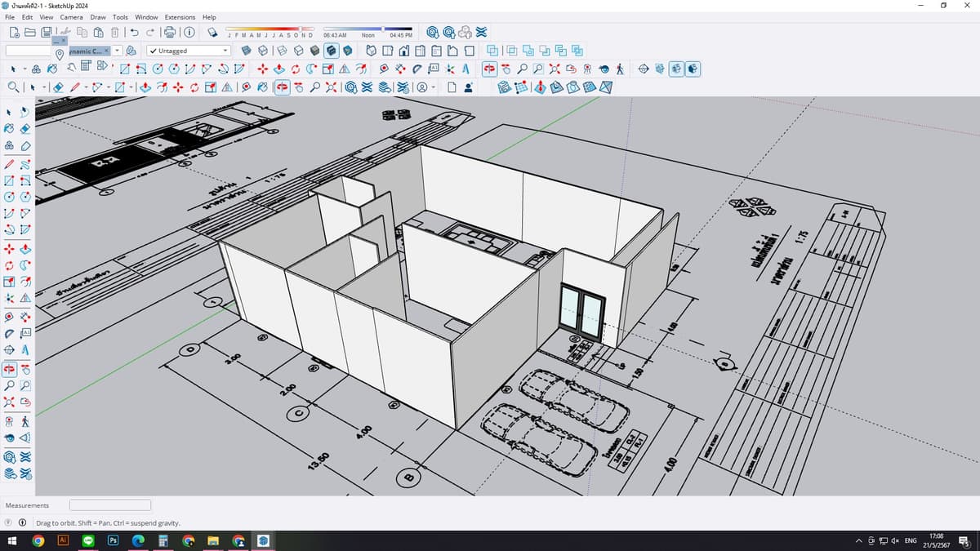
Task: Toggle shadows on or off
Action: [212, 33]
